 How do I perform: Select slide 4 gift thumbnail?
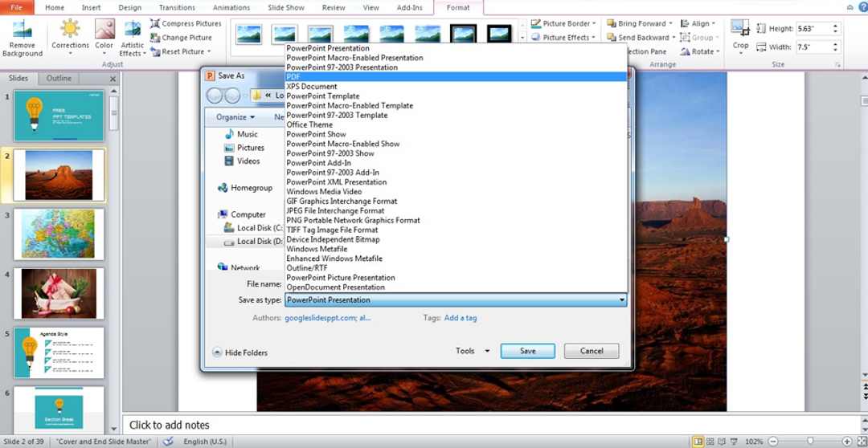[x=59, y=294]
